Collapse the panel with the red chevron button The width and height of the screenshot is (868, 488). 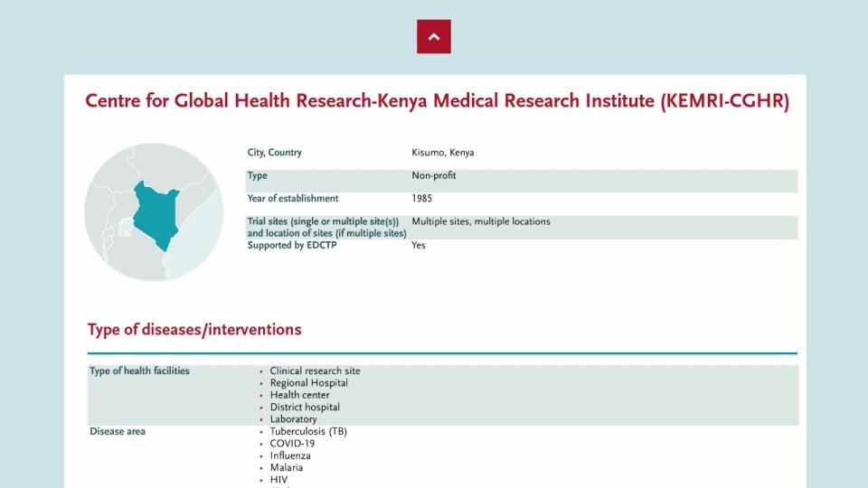click(x=433, y=37)
